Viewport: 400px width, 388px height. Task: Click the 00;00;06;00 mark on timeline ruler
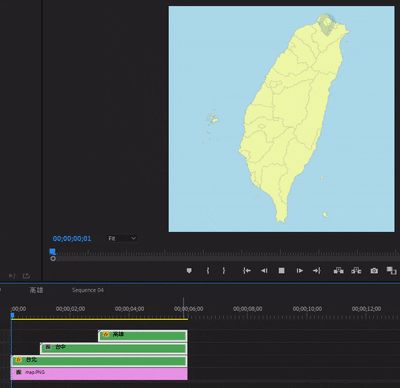coord(188,309)
